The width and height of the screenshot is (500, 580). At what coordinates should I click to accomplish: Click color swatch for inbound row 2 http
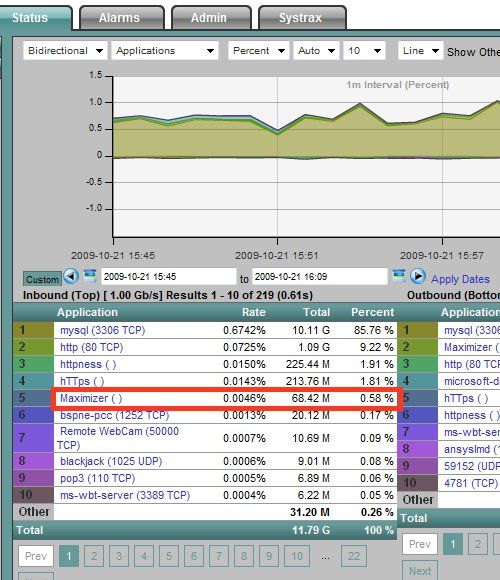[x=34, y=347]
